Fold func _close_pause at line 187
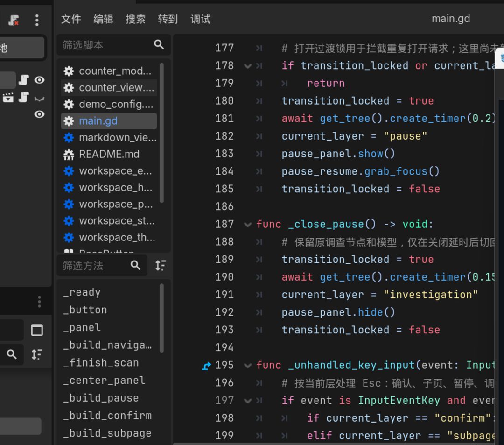 pos(247,225)
